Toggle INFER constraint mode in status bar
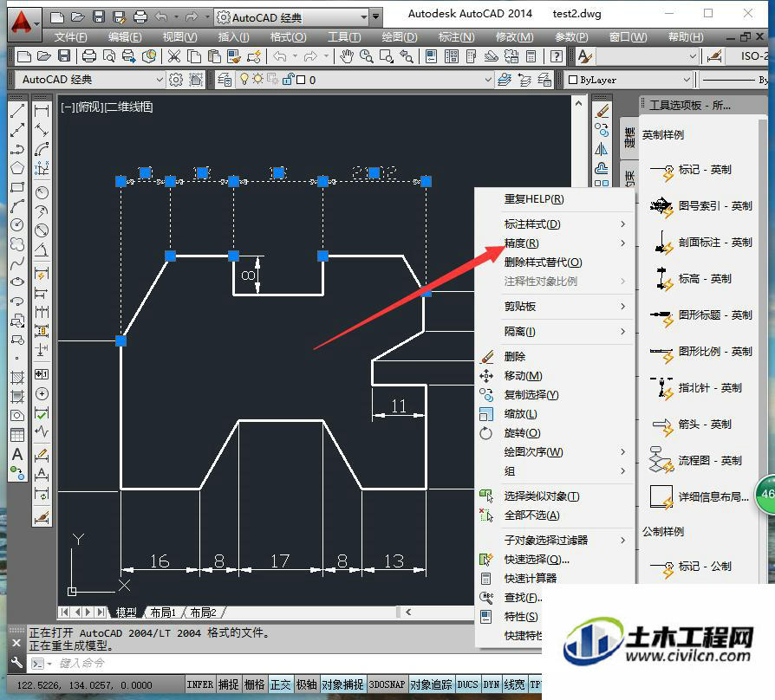775x700 pixels. click(x=199, y=684)
